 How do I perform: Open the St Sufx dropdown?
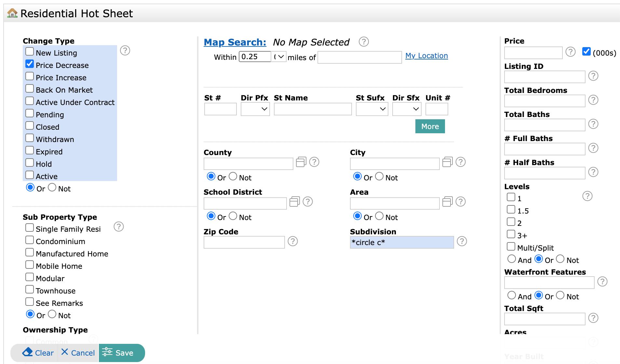tap(372, 109)
